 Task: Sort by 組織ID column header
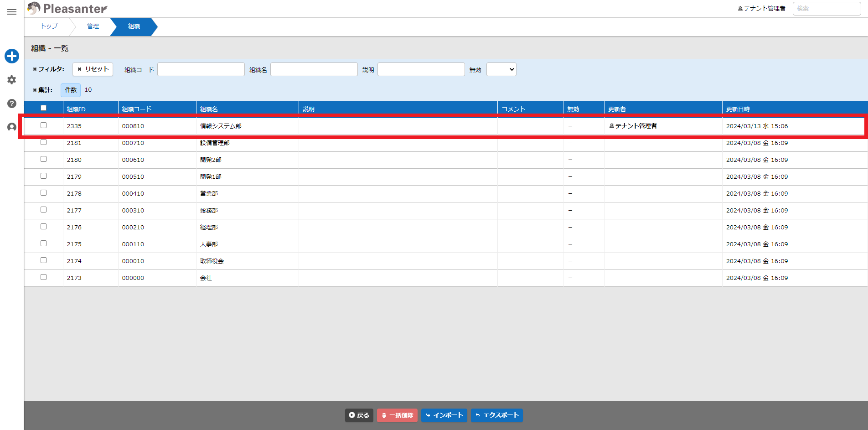tap(90, 109)
